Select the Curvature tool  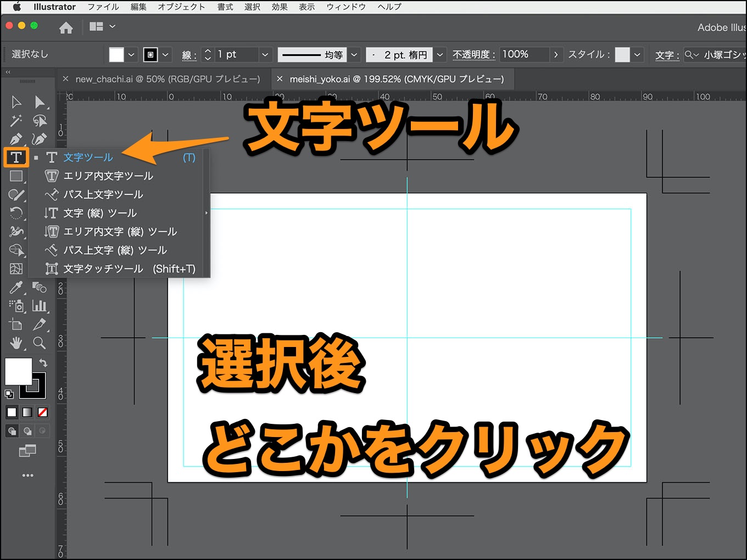40,139
